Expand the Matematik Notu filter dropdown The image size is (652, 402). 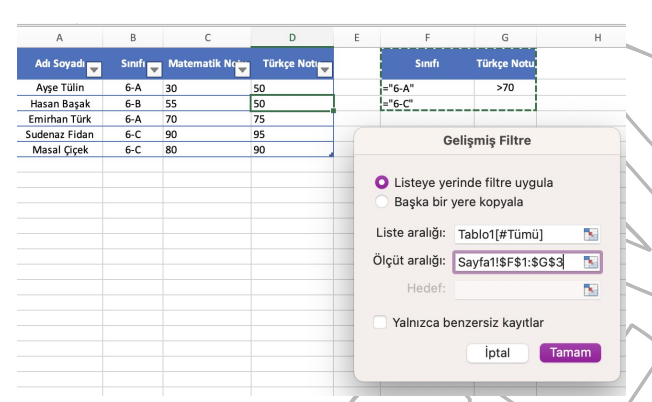241,69
